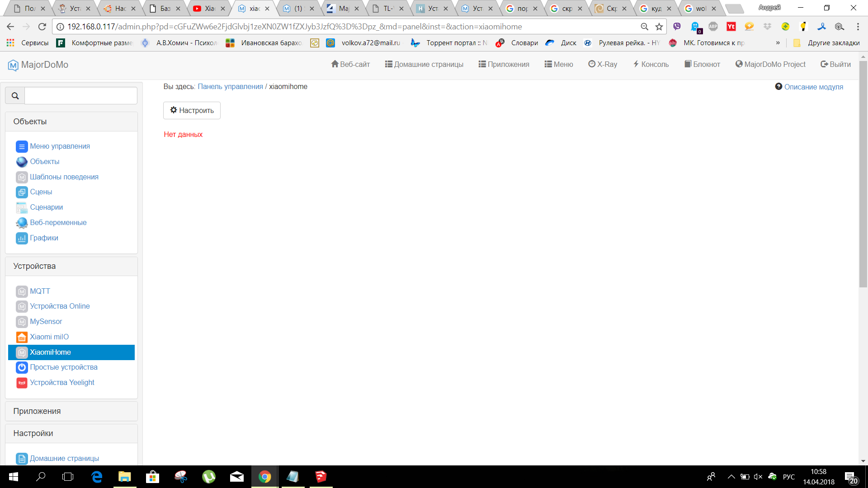Click the sidebar search magnifier icon
Screen dimensions: 868x488
coord(15,96)
